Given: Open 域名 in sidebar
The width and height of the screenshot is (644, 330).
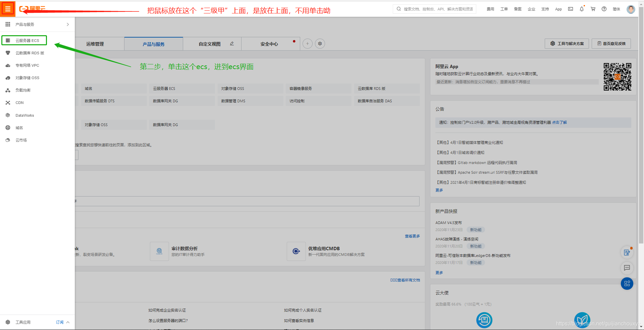Looking at the screenshot, I should [x=19, y=128].
